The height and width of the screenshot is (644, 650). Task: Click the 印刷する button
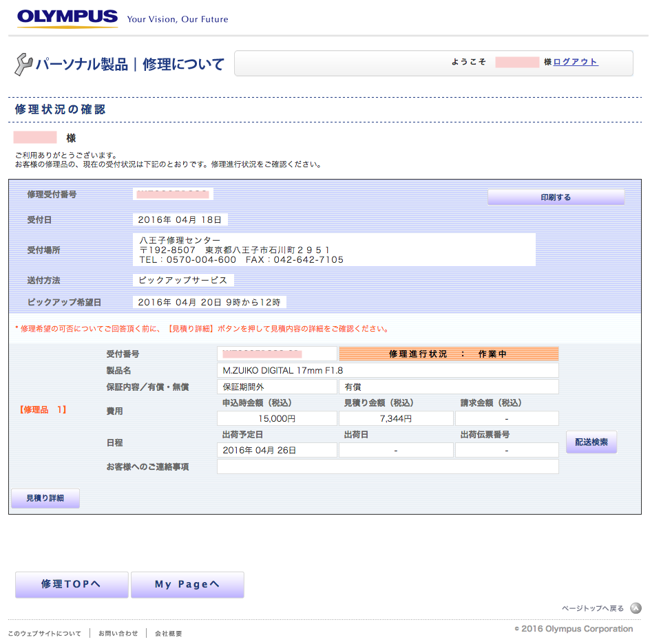556,197
